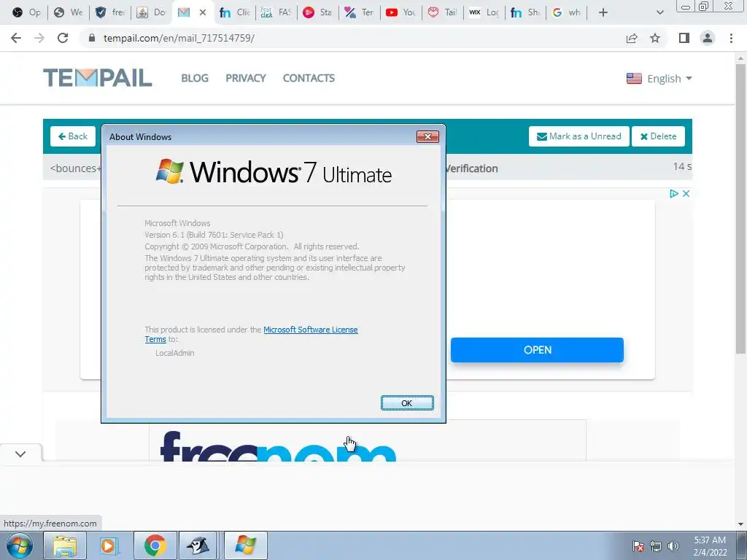The width and height of the screenshot is (747, 560).
Task: Open the PRIVACY page
Action: (246, 78)
